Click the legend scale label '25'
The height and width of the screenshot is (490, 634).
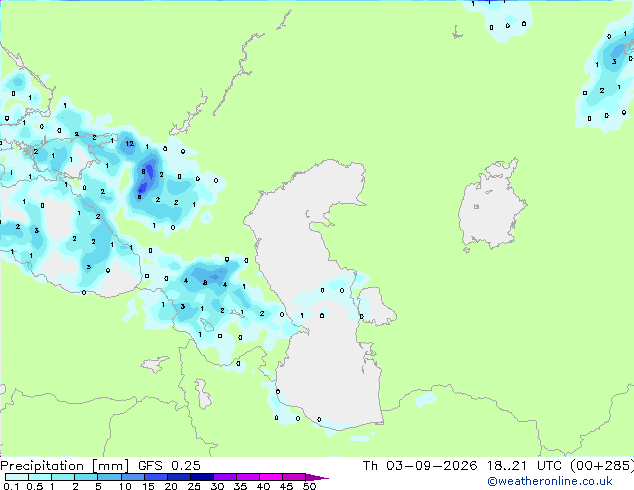click(x=194, y=486)
